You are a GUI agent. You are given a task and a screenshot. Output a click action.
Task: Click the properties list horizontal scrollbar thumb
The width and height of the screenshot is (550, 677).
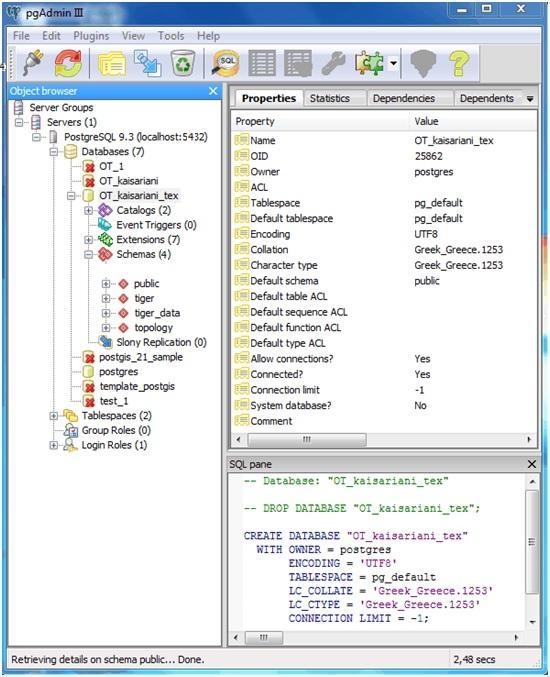pyautogui.click(x=307, y=440)
